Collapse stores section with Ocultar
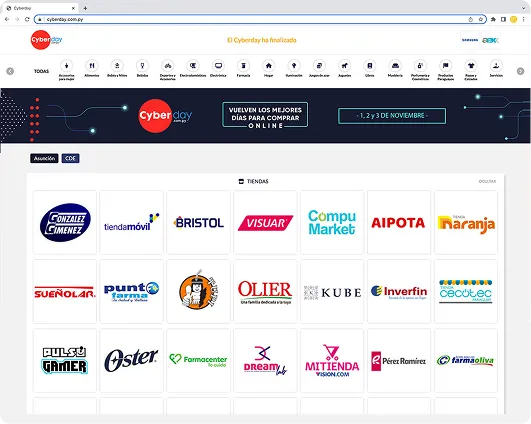The width and height of the screenshot is (531, 424). coord(487,182)
